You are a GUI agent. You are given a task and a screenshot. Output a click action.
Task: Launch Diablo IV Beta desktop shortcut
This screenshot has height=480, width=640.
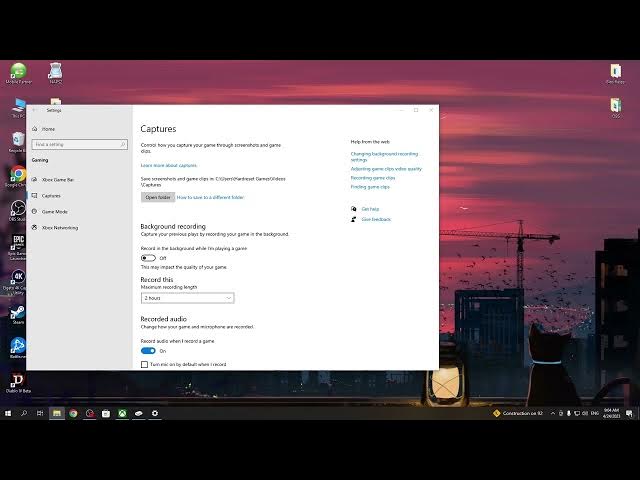pos(18,383)
